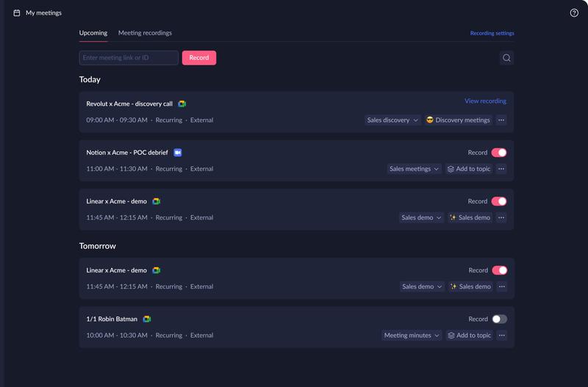Click Add to topic on 1/1 Robin Batman

tap(470, 335)
